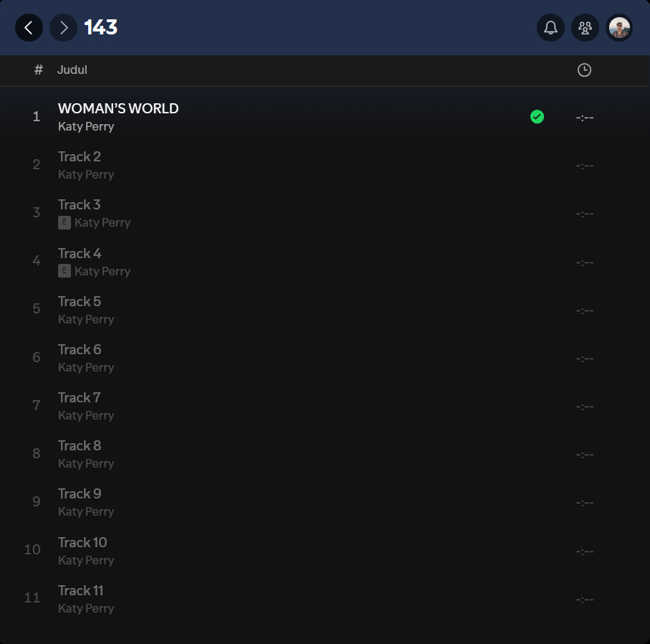Toggle the green saved checkmark on WOMAN'S WORLD
The height and width of the screenshot is (644, 650).
537,117
